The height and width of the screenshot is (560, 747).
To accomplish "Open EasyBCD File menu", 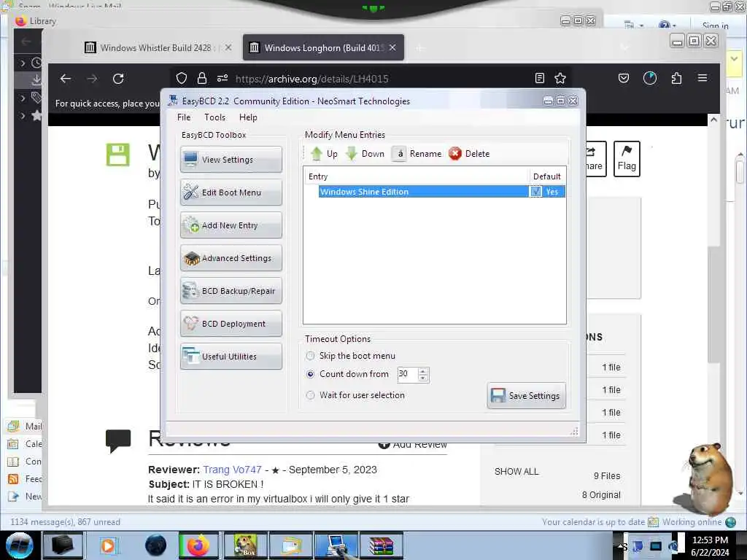I will (x=184, y=117).
